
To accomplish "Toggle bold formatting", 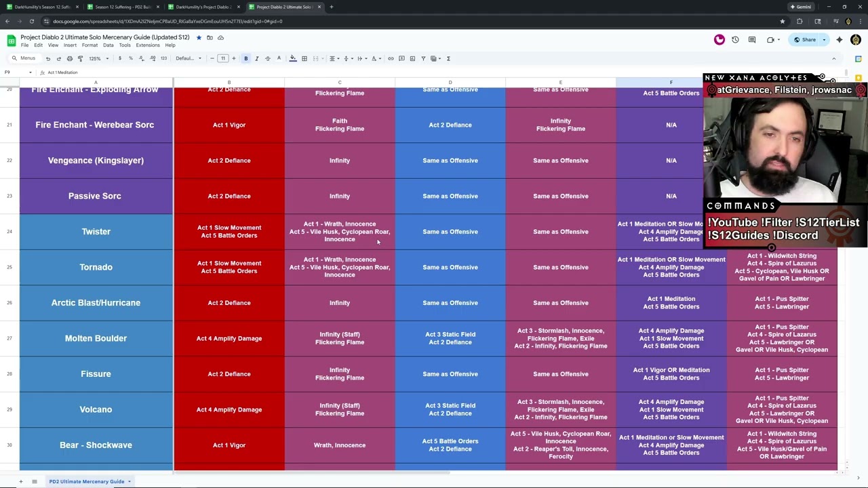I will pyautogui.click(x=245, y=58).
